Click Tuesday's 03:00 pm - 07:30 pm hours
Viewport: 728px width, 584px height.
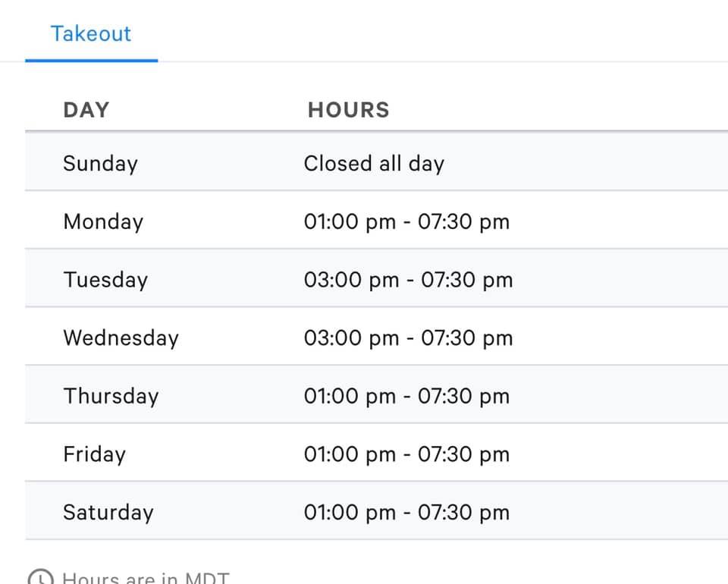point(408,280)
